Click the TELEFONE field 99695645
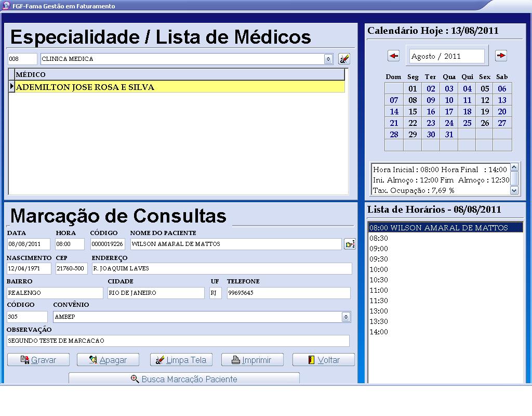The height and width of the screenshot is (416, 532). (x=289, y=293)
